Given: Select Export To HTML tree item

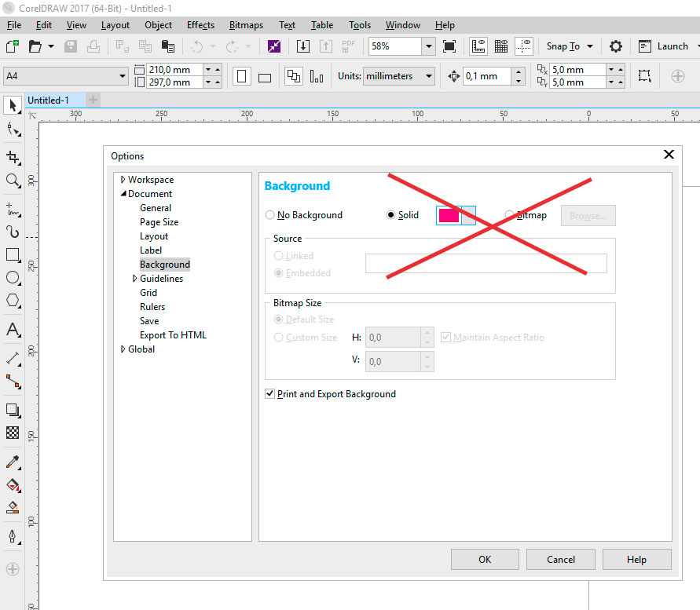Looking at the screenshot, I should point(173,334).
